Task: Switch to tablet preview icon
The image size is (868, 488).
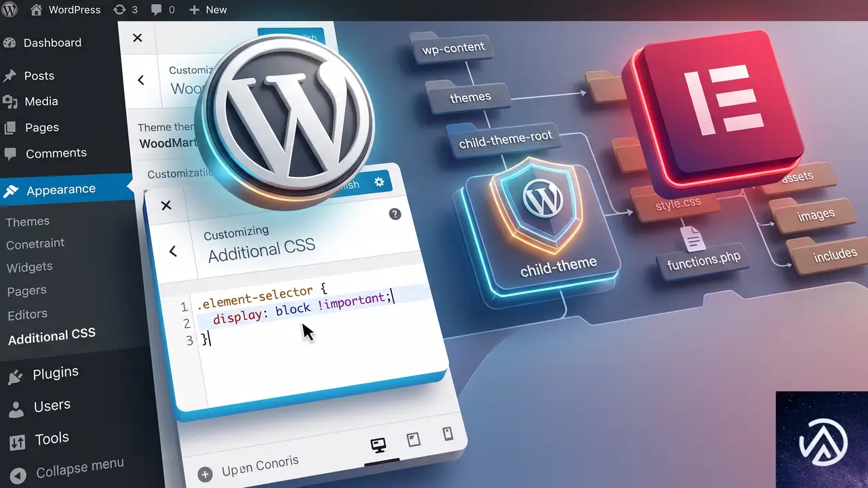Action: (413, 440)
